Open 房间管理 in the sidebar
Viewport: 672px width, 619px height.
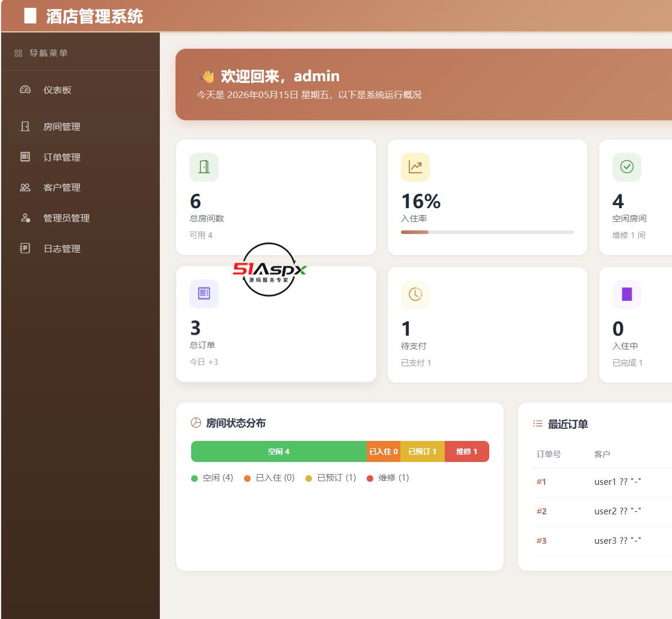[x=80, y=126]
